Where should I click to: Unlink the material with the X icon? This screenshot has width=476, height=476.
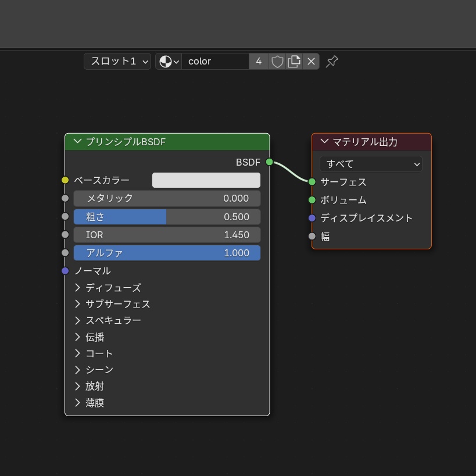pos(311,61)
